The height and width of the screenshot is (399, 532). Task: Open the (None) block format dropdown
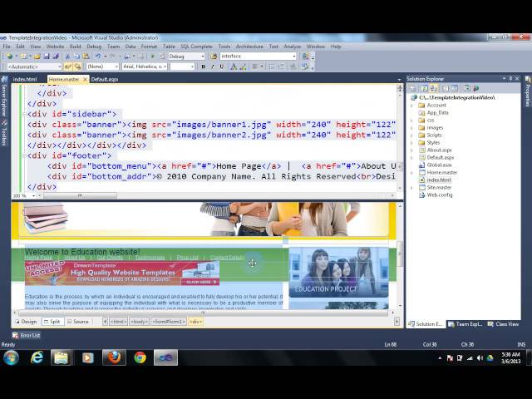tap(102, 66)
